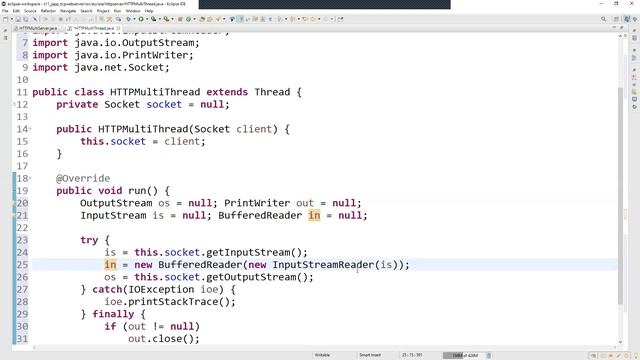Launch Debug with the bug icon
This screenshot has height=360, width=640.
coord(128,19)
